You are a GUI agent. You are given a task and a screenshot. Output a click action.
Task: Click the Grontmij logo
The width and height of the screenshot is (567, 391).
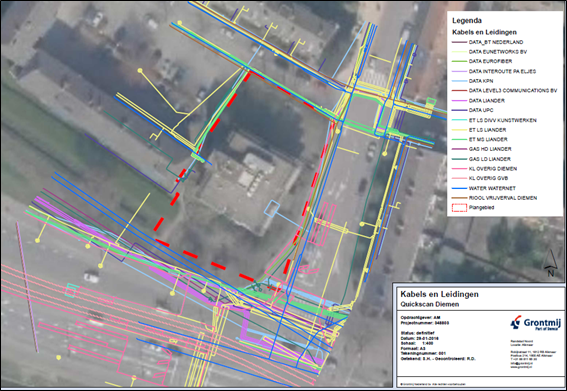536,323
